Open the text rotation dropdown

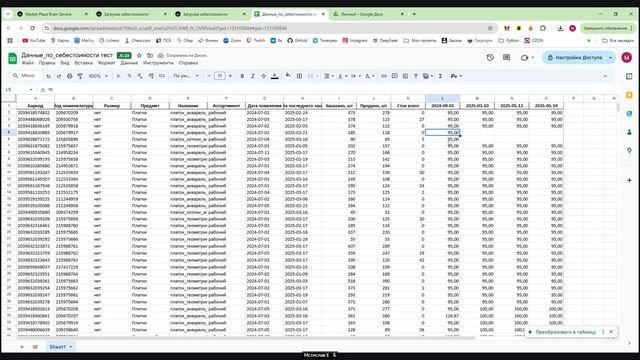pos(369,76)
